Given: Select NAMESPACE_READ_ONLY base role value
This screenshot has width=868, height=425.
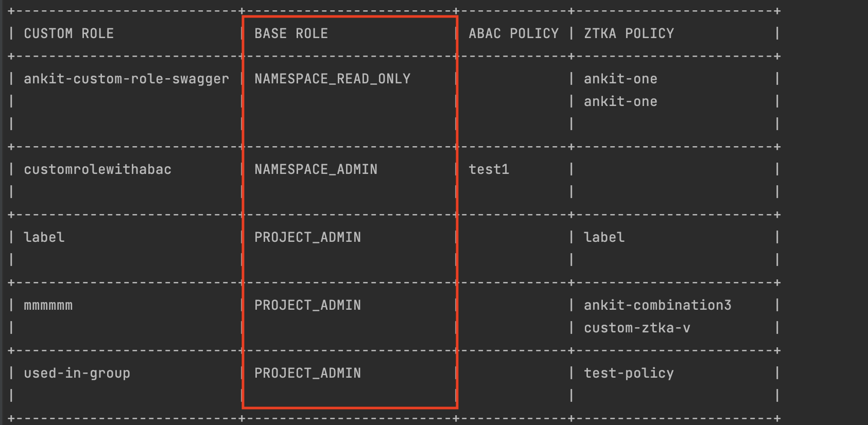Looking at the screenshot, I should [332, 79].
